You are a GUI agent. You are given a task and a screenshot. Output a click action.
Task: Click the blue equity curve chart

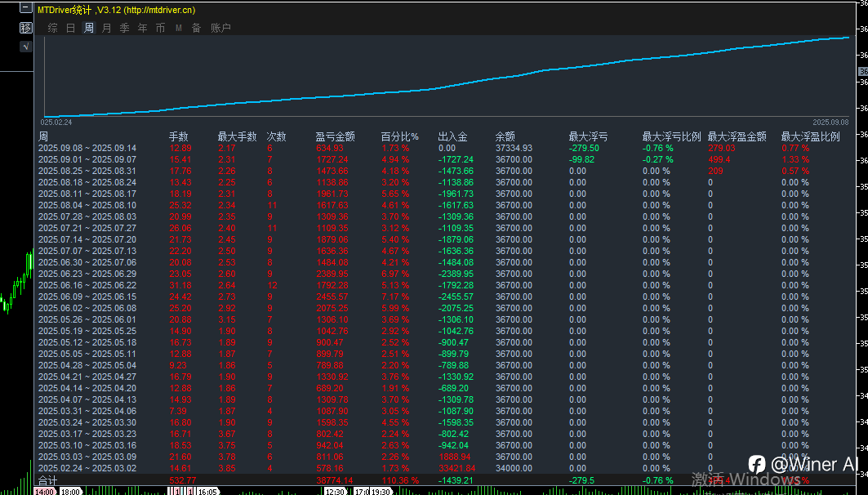click(x=447, y=77)
